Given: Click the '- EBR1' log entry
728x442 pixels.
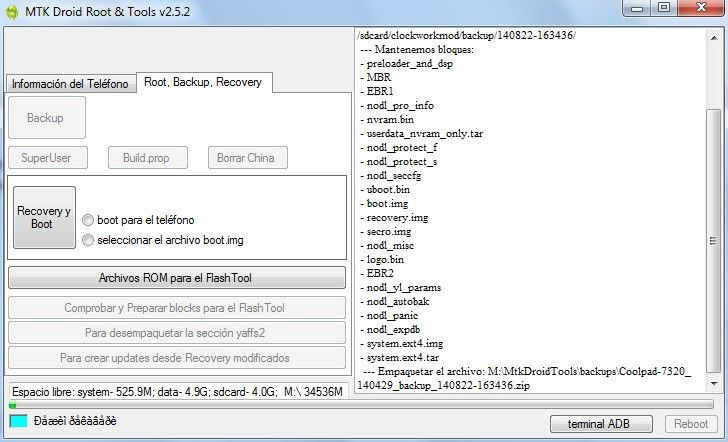Looking at the screenshot, I should tap(377, 91).
